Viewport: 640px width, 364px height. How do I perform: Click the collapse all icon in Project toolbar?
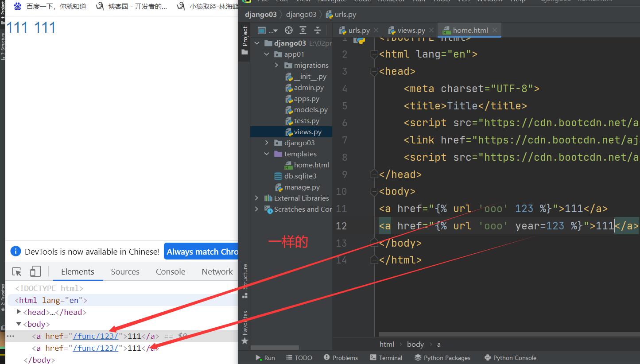coord(318,30)
